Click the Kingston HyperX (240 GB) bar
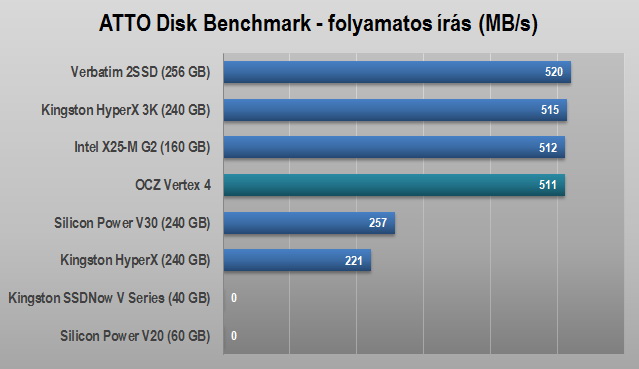The image size is (639, 369). click(297, 260)
